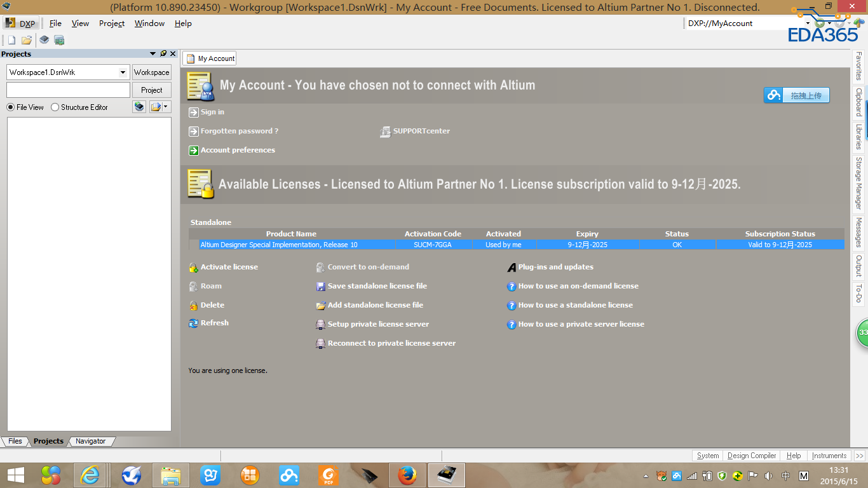This screenshot has width=868, height=488.
Task: Open the DXP system menu
Action: click(21, 24)
